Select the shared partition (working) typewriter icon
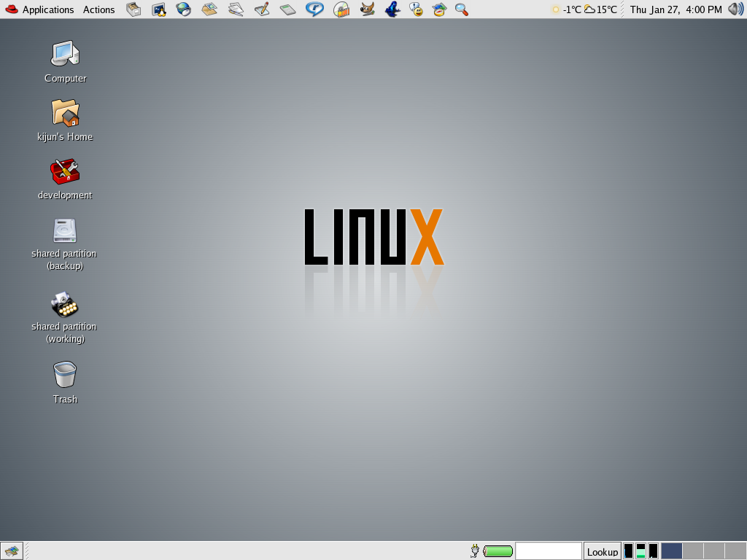The image size is (747, 560). click(x=65, y=304)
